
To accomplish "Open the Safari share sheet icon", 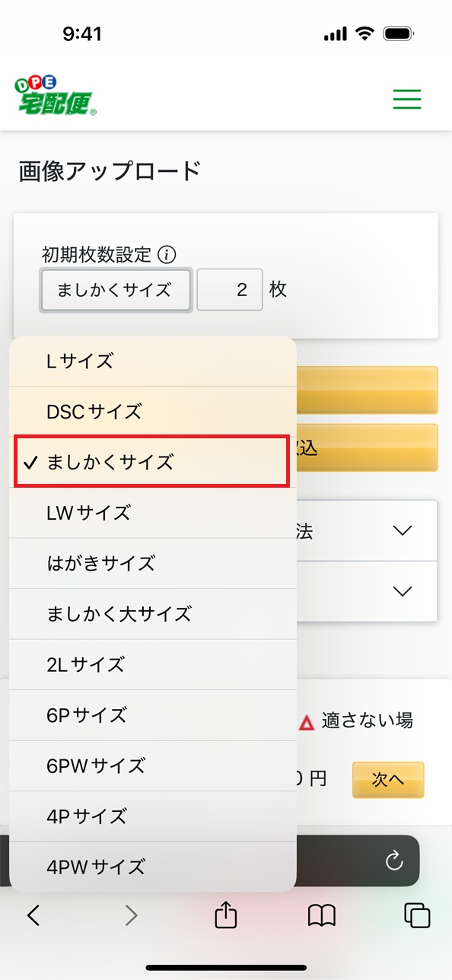I will point(226,914).
